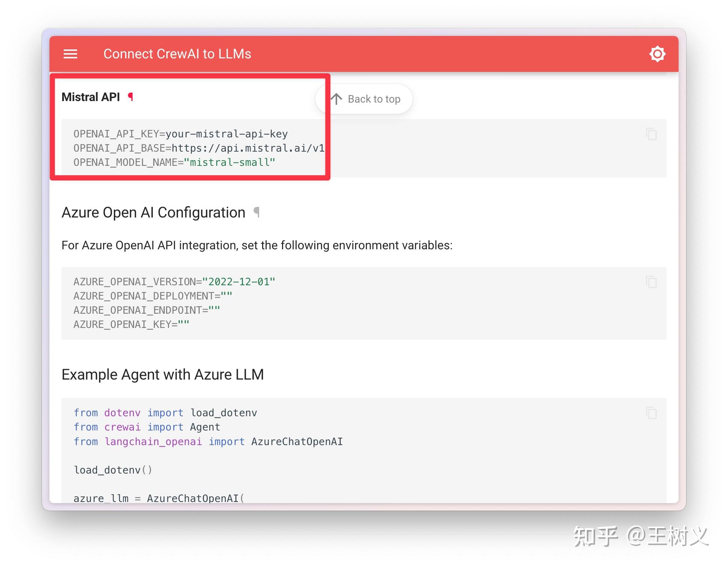Click the Azure Open AI Configuration heading
The width and height of the screenshot is (728, 566).
(x=153, y=213)
